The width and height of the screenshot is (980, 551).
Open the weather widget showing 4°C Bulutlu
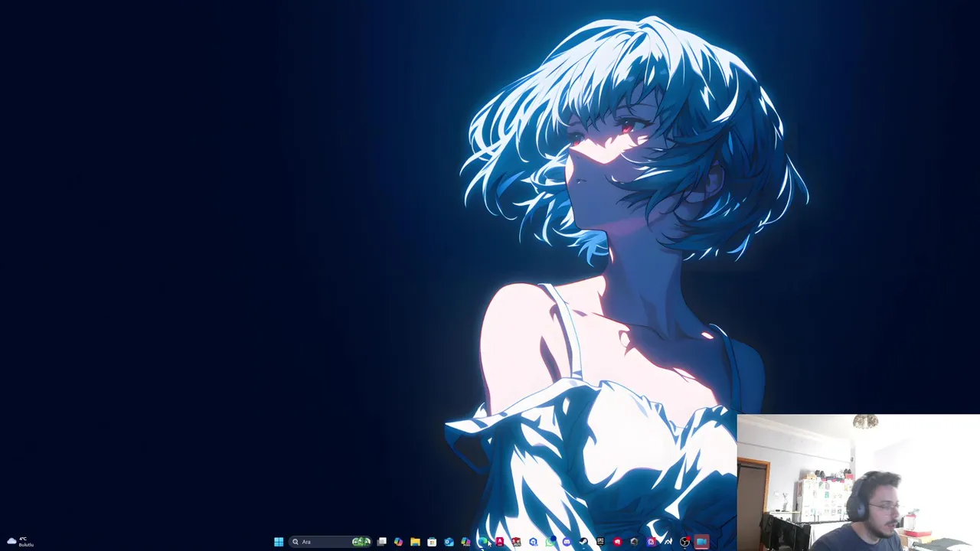[x=20, y=542]
